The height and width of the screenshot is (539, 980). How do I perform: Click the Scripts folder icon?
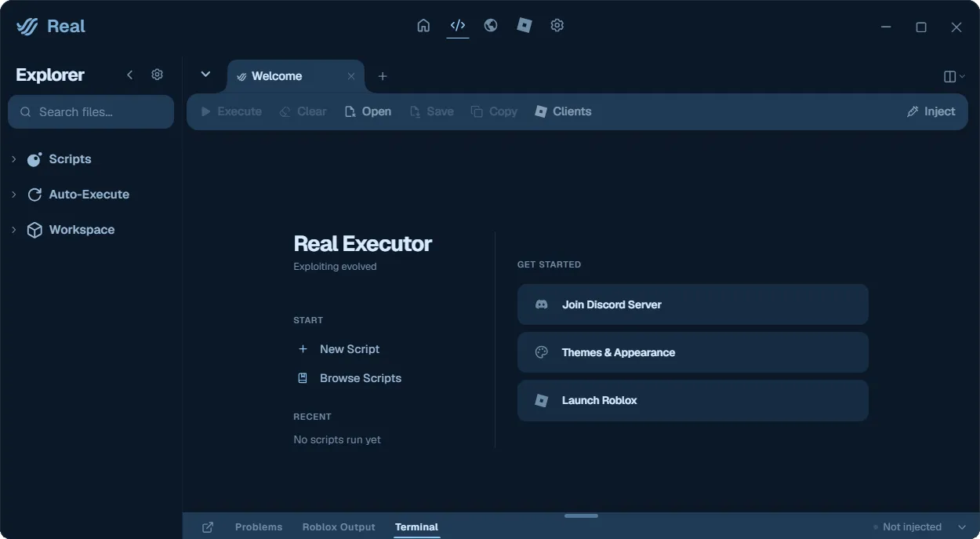pyautogui.click(x=34, y=159)
